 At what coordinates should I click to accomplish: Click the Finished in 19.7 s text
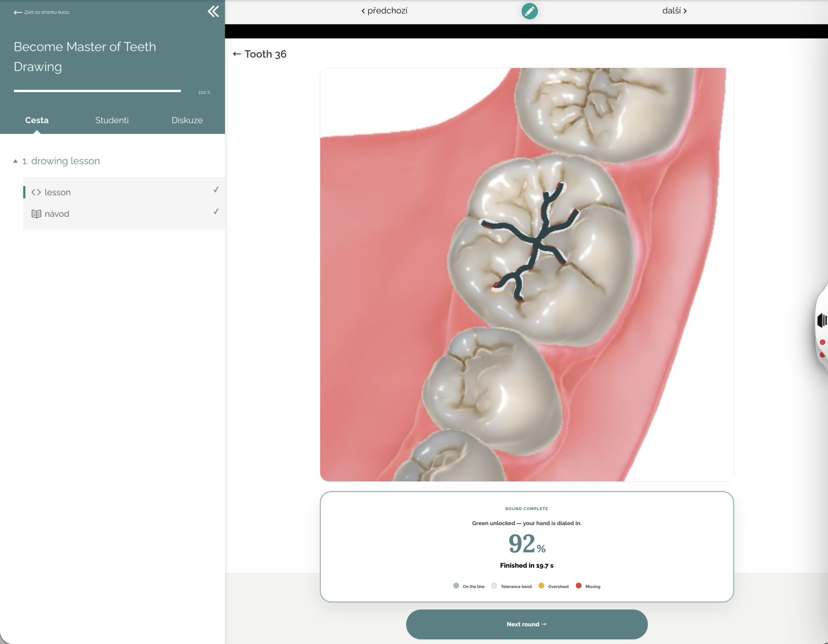coord(527,565)
